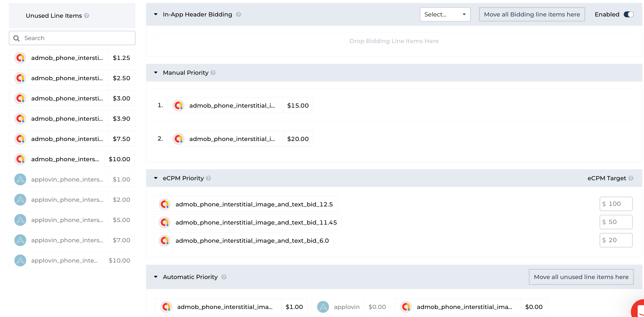The height and width of the screenshot is (317, 644).
Task: Click help icon beside Manual Priority
Action: (213, 73)
